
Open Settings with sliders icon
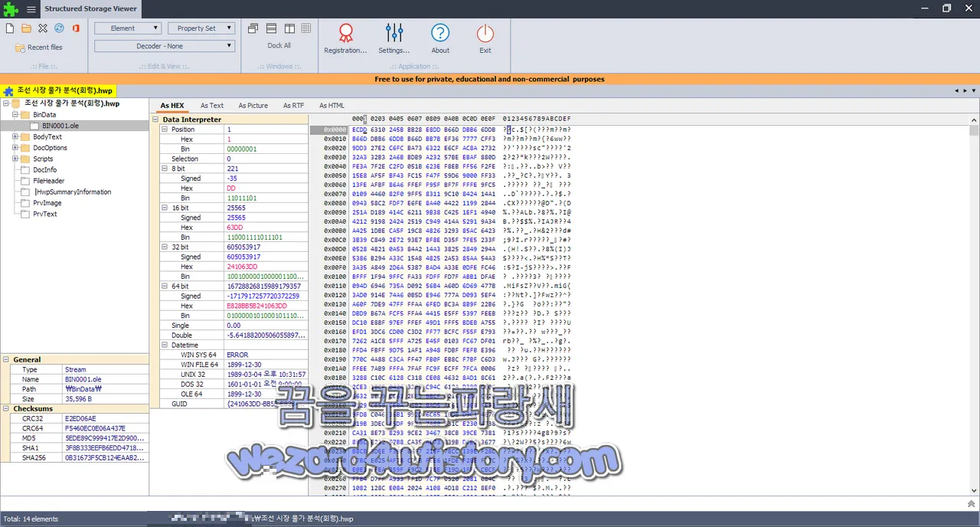point(394,38)
